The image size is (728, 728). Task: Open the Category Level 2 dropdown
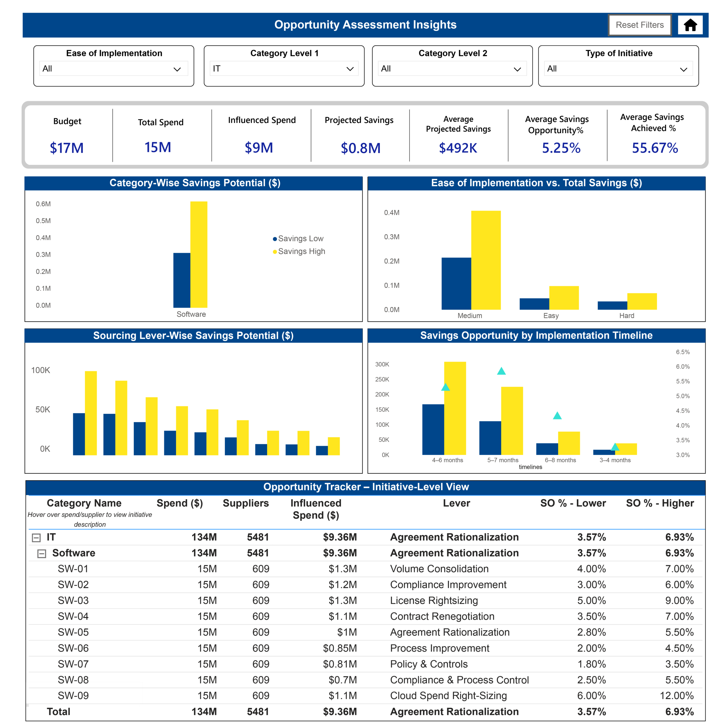[x=452, y=69]
